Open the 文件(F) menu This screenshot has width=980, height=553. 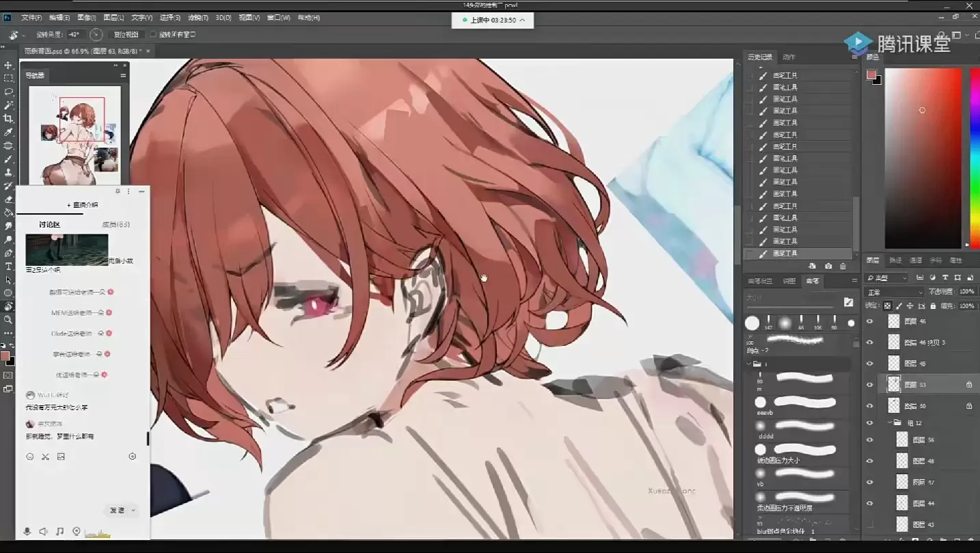pyautogui.click(x=31, y=18)
